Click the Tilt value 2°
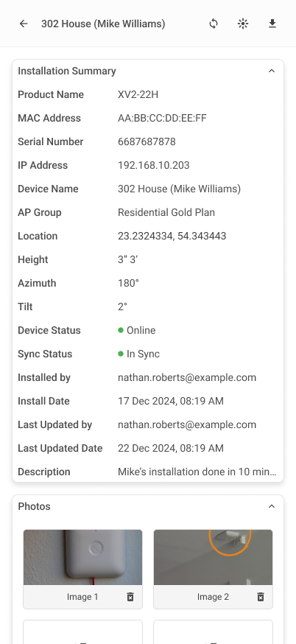The height and width of the screenshot is (644, 296). click(x=122, y=307)
